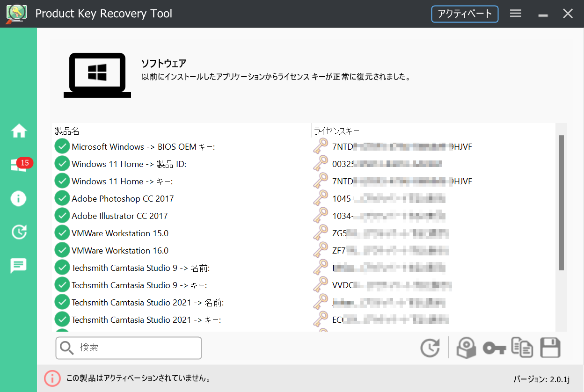Click the laptop Windows logo graphic
The height and width of the screenshot is (392, 584).
point(97,75)
